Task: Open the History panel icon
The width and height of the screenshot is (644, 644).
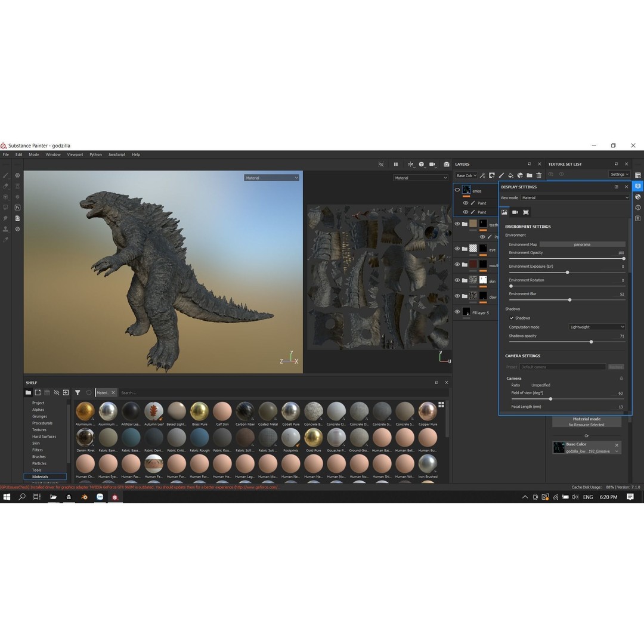Action: tap(638, 208)
